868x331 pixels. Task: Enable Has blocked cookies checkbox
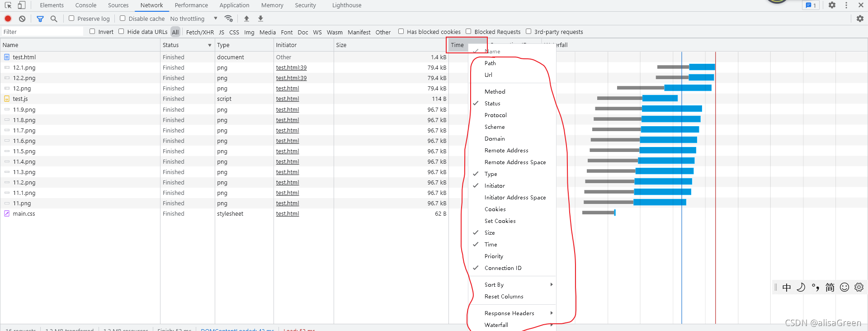[x=401, y=32]
